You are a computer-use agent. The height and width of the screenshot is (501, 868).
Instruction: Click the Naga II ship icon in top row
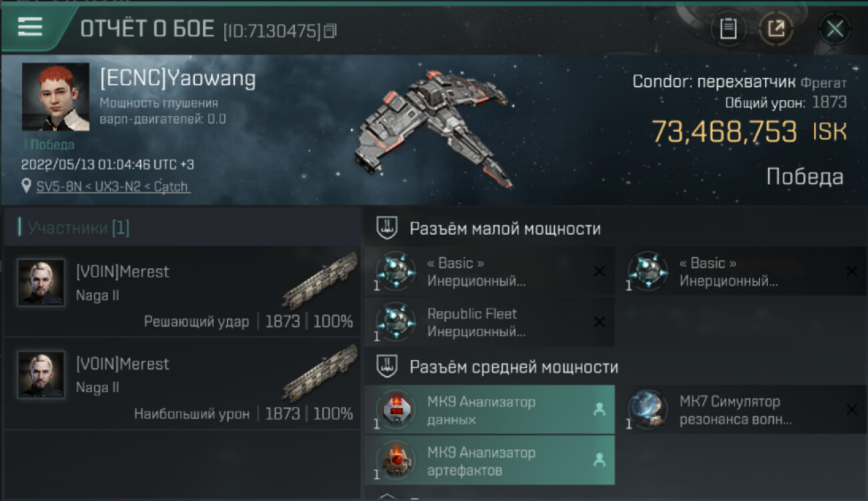[319, 281]
